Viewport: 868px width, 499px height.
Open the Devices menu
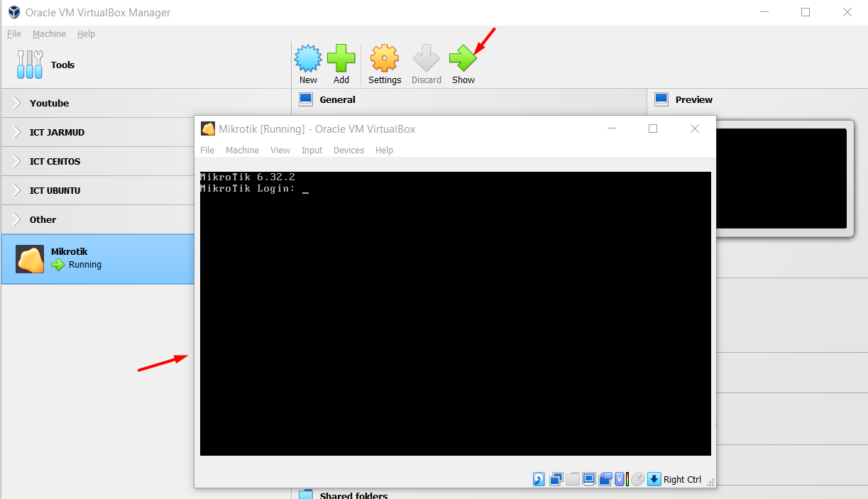click(x=348, y=150)
